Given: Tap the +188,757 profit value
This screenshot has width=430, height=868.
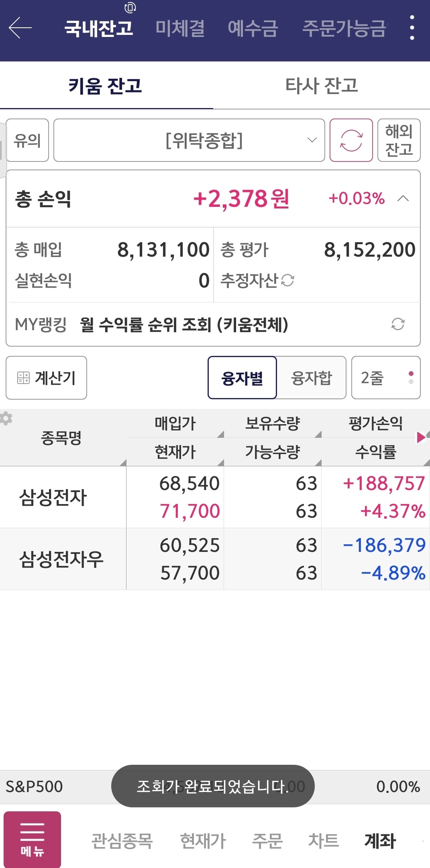Looking at the screenshot, I should click(384, 483).
